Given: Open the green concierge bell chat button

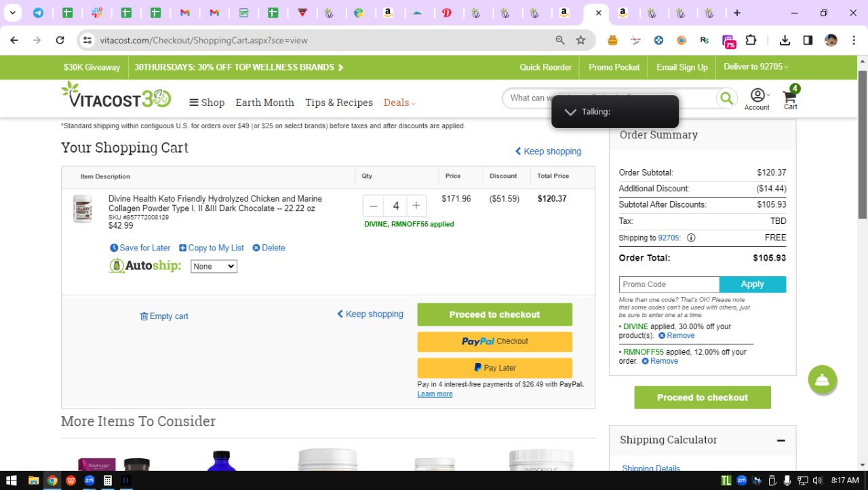Looking at the screenshot, I should (823, 380).
